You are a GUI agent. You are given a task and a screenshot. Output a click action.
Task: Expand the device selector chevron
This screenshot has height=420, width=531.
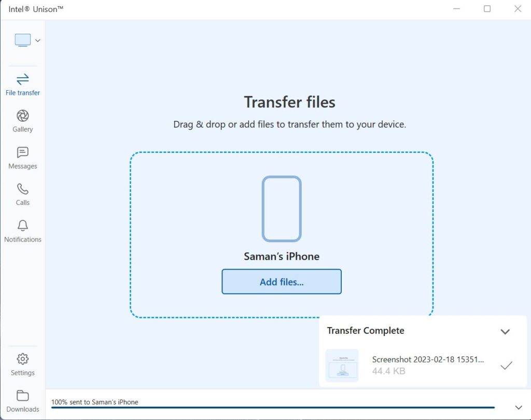[x=38, y=40]
